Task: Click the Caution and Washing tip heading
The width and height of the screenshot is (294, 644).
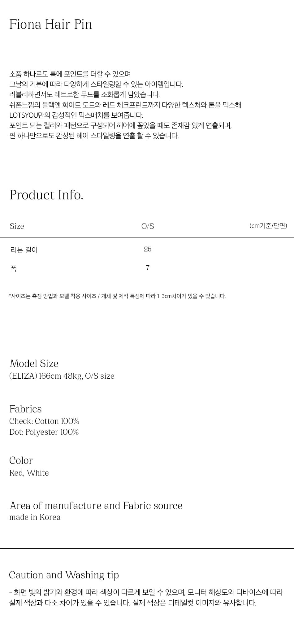Action: (x=64, y=575)
